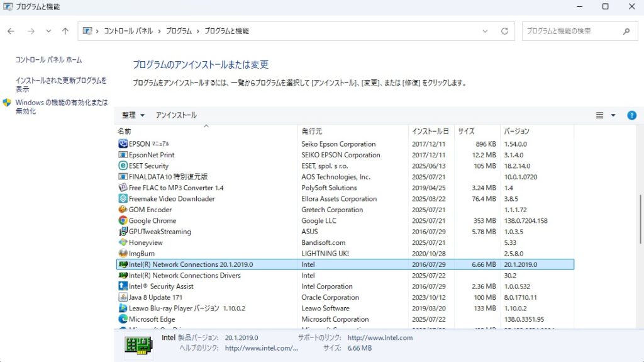Open help with the blue question mark icon
Image resolution: width=644 pixels, height=362 pixels.
pos(632,115)
